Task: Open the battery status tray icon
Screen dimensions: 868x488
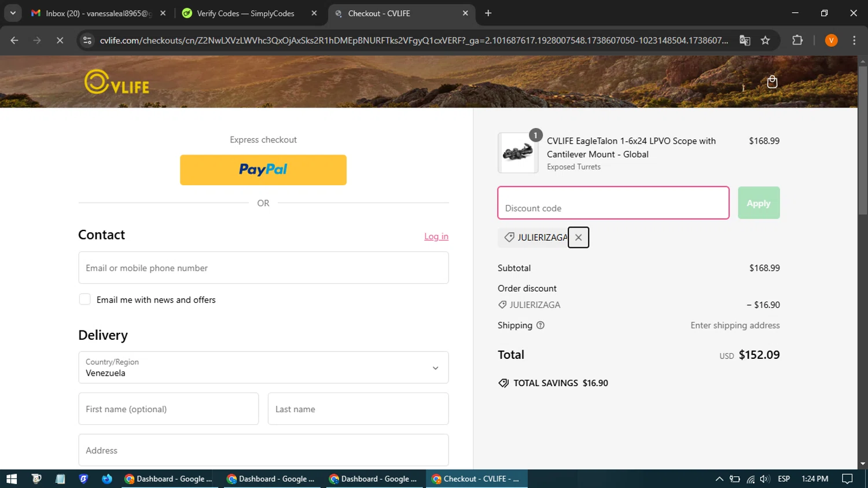Action: (735, 479)
